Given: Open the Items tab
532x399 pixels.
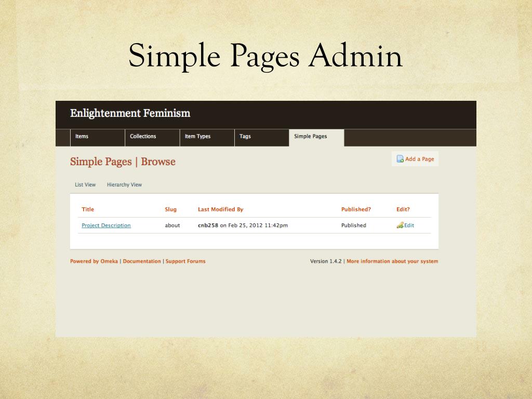Looking at the screenshot, I should (x=98, y=137).
